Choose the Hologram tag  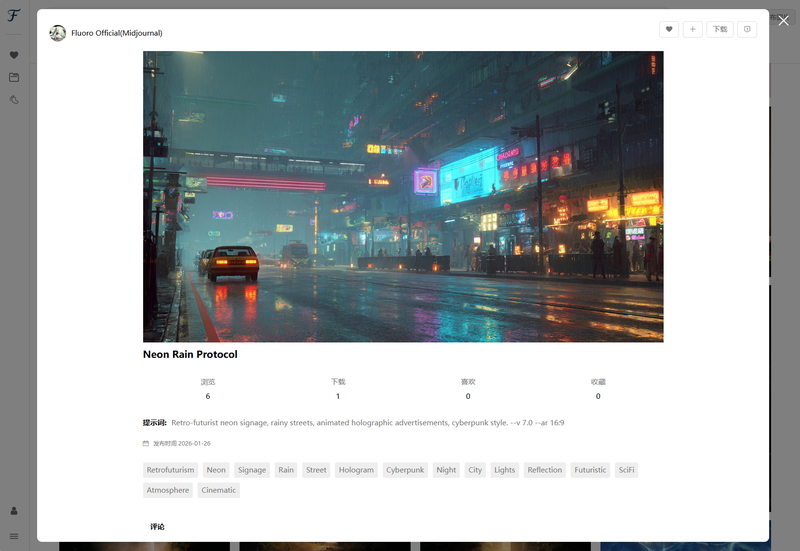tap(356, 470)
